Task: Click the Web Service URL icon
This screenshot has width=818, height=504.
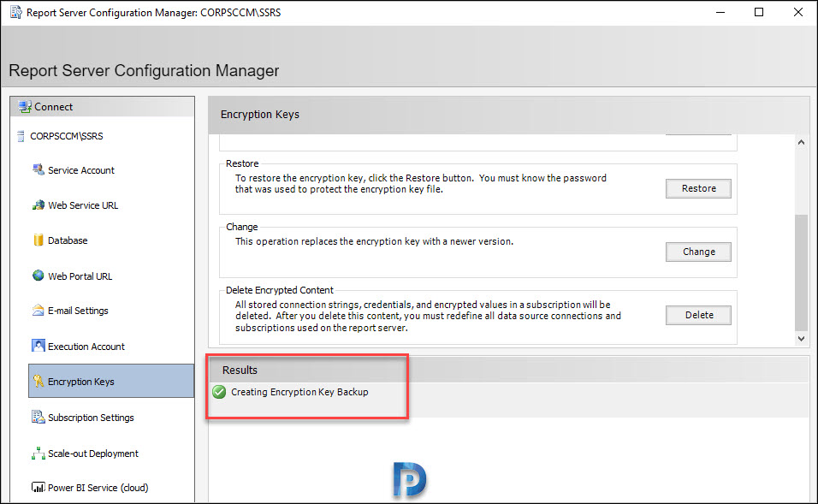Action: point(39,205)
